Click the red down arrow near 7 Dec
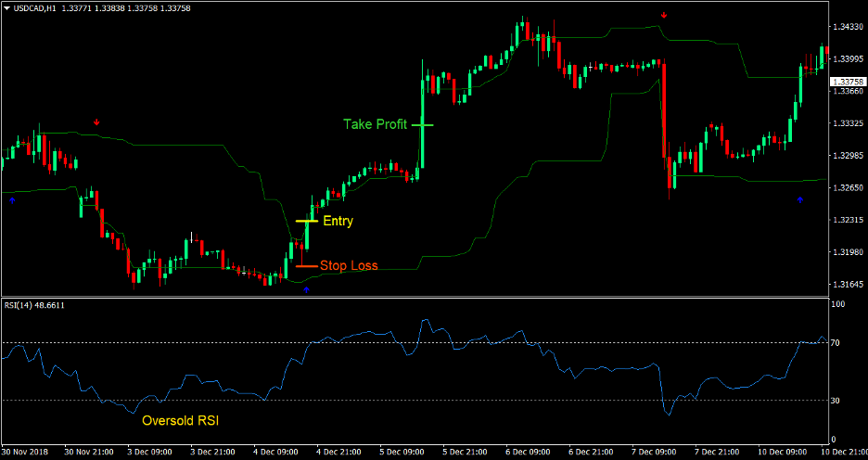Screen dimensions: 868x460 click(x=664, y=16)
